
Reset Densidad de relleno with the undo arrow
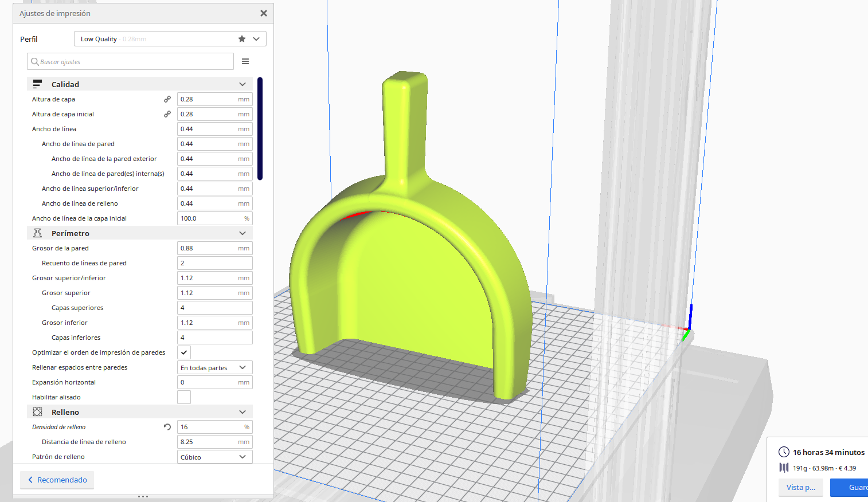(x=167, y=427)
